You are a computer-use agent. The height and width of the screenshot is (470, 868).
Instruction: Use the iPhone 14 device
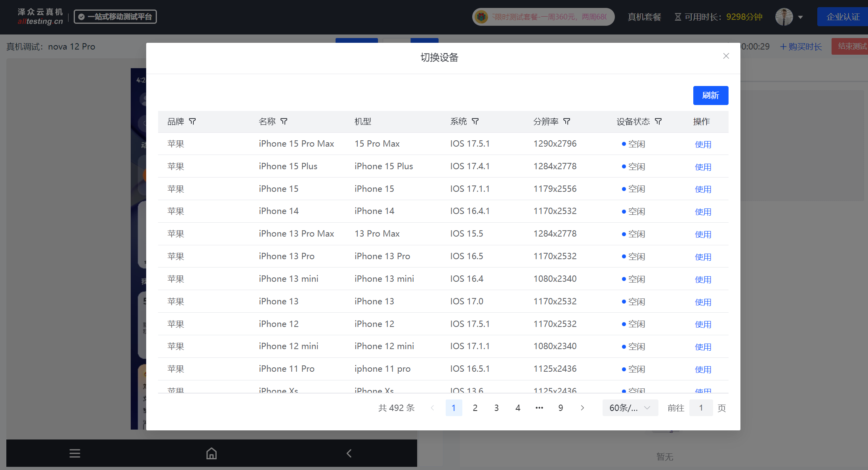pos(703,212)
